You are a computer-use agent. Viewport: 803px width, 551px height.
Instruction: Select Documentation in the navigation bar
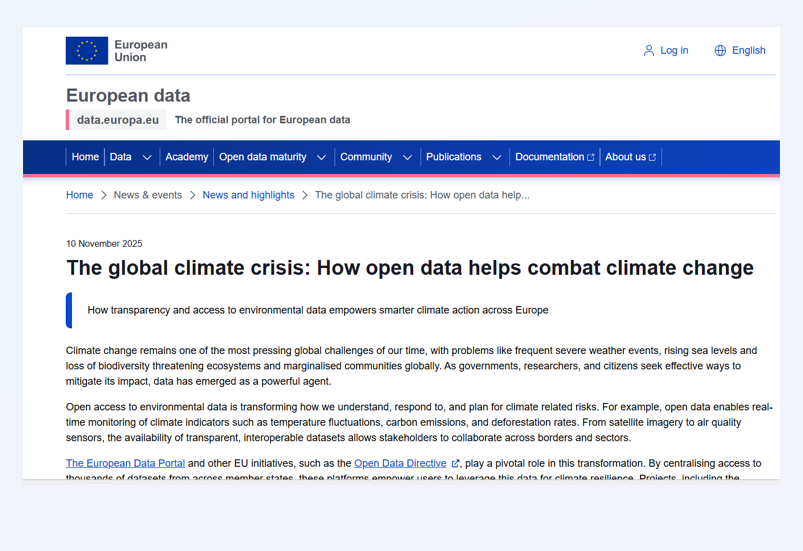pyautogui.click(x=549, y=157)
